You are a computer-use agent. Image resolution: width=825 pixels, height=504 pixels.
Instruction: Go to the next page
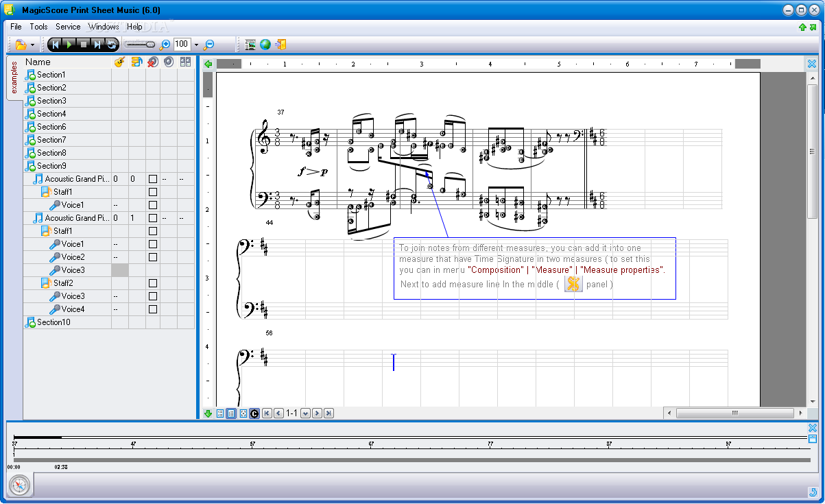pos(317,413)
